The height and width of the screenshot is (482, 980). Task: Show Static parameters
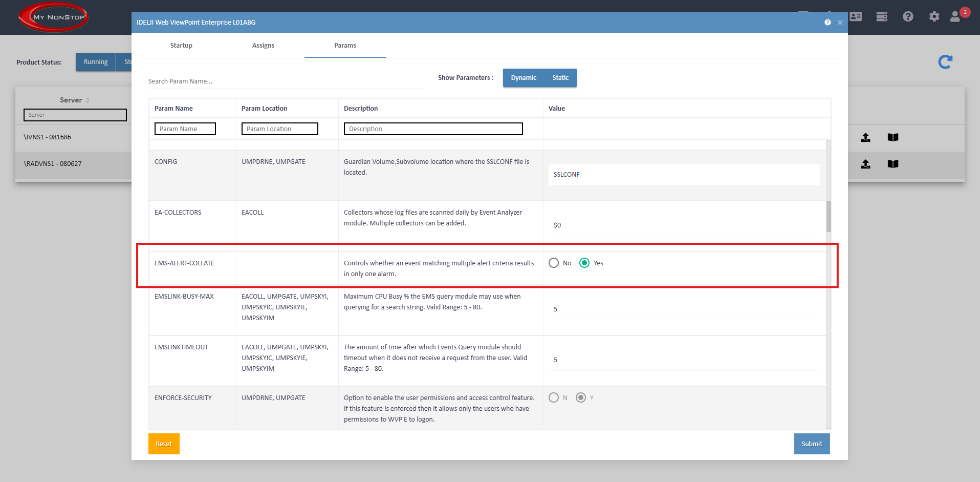560,78
